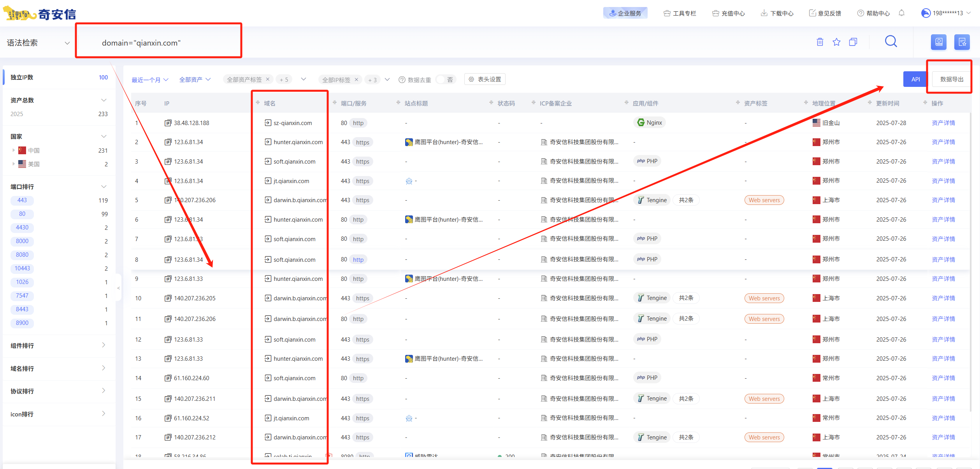Open the 帮助中心 menu
The height and width of the screenshot is (469, 980).
[873, 13]
